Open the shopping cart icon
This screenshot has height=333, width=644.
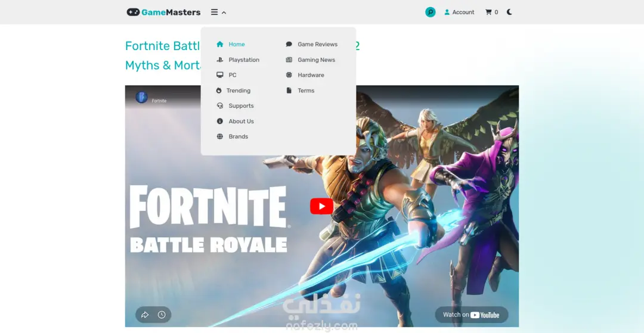click(488, 13)
